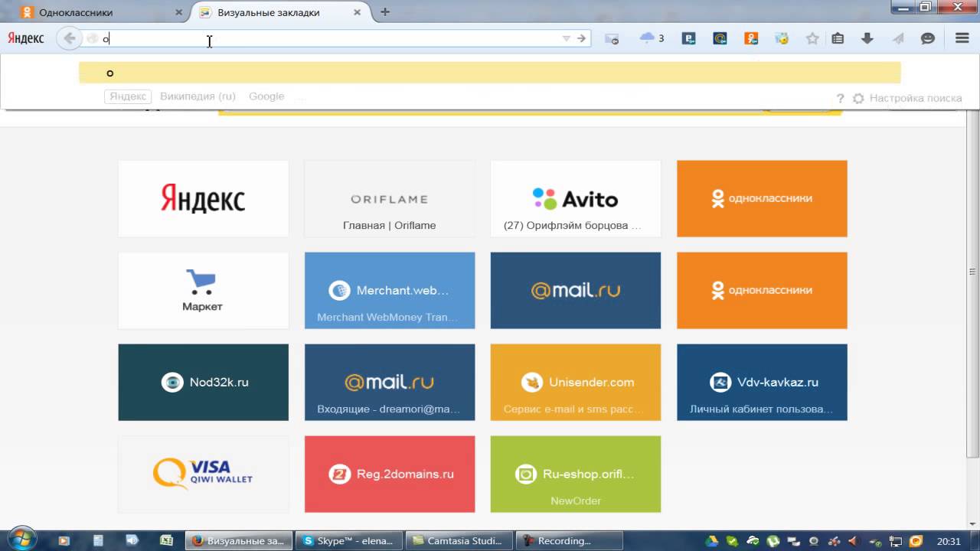Click the Google Drive tray icon
Image resolution: width=980 pixels, height=551 pixels.
pyautogui.click(x=711, y=541)
